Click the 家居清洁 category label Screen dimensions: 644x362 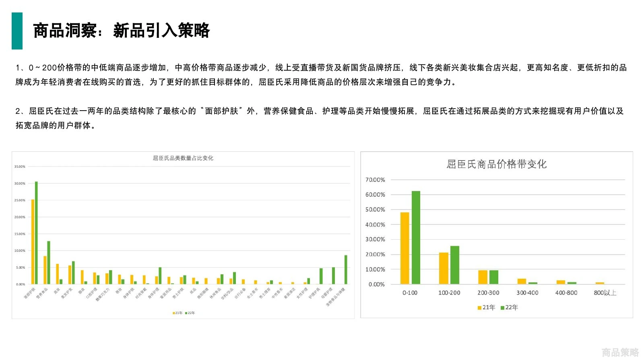[x=289, y=293]
